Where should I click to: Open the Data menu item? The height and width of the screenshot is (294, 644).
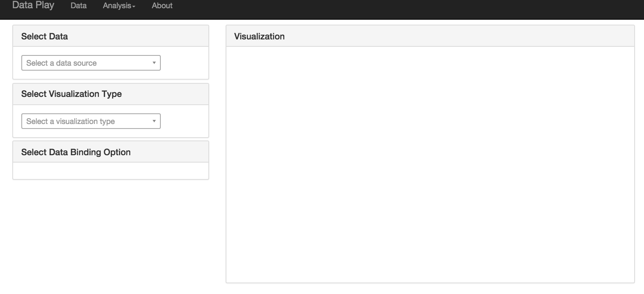tap(78, 6)
